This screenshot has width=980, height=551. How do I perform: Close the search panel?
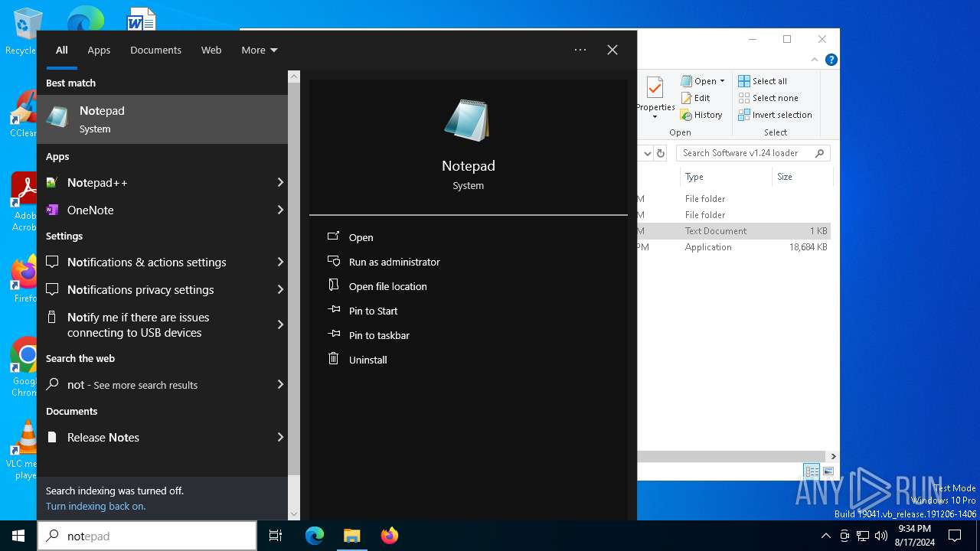[612, 50]
